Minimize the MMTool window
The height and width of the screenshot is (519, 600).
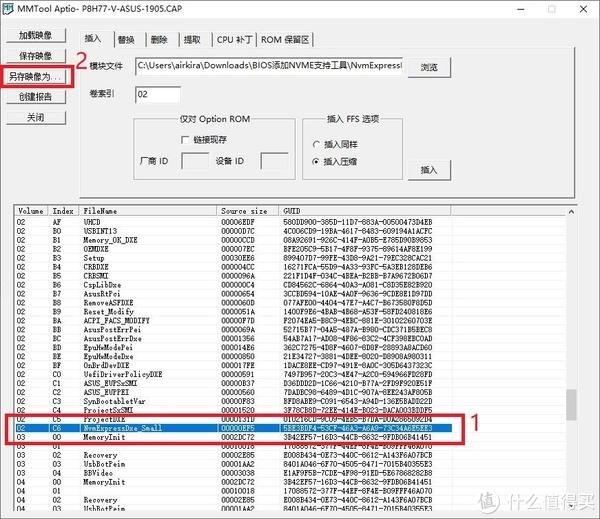(521, 9)
